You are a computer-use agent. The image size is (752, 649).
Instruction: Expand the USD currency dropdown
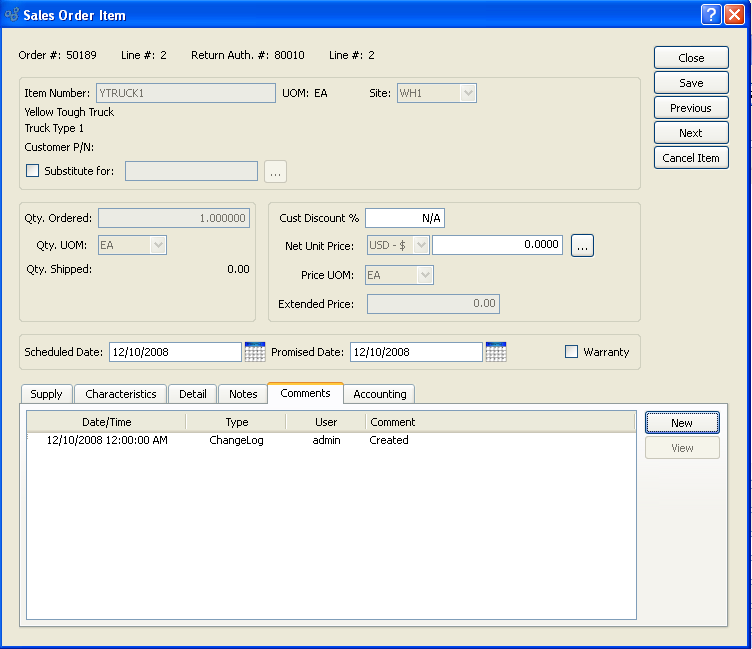(x=420, y=245)
